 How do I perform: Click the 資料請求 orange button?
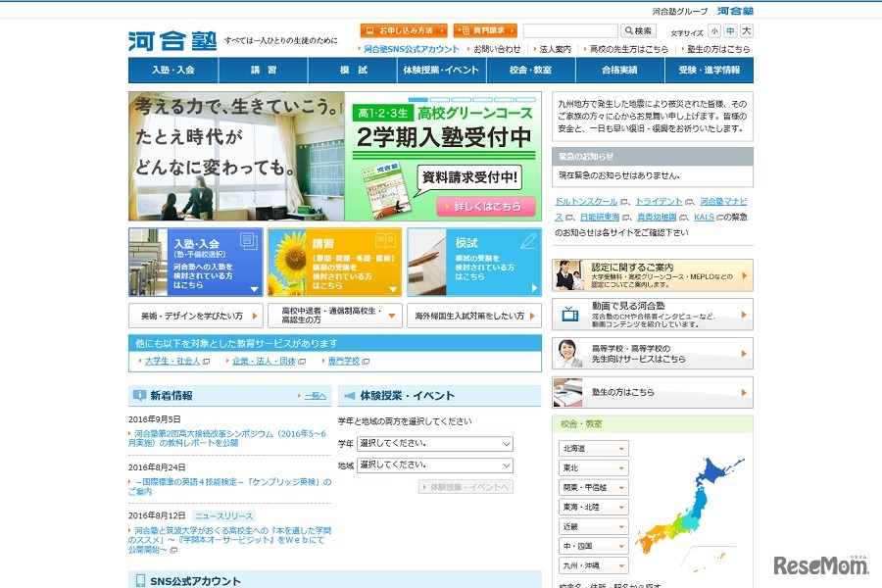(x=485, y=30)
